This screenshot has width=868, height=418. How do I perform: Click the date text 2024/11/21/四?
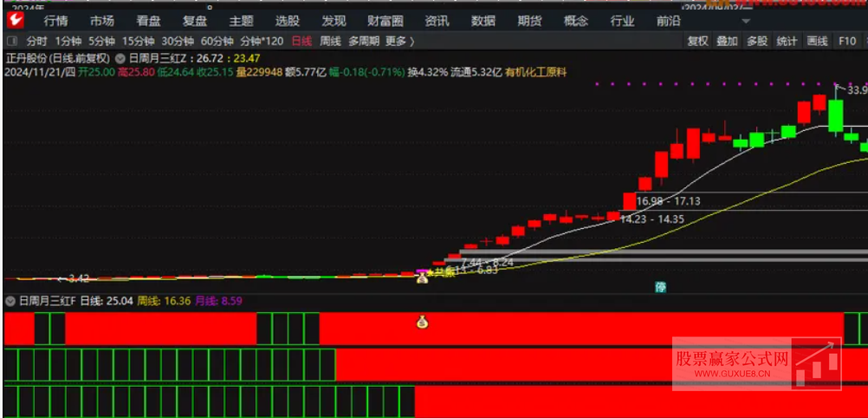(x=40, y=72)
